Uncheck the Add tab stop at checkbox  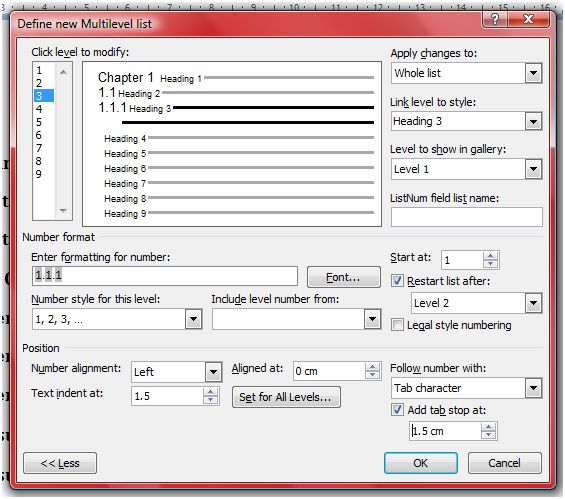[397, 410]
